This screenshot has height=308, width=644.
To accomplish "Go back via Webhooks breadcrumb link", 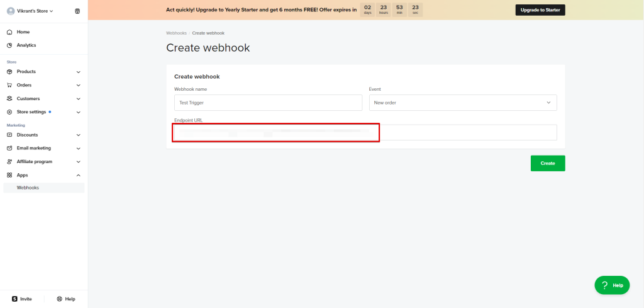I will coord(176,33).
